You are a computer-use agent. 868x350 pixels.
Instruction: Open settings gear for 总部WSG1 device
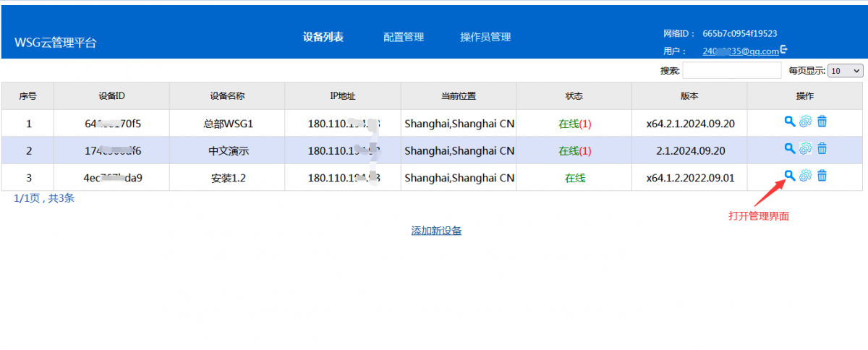(806, 121)
